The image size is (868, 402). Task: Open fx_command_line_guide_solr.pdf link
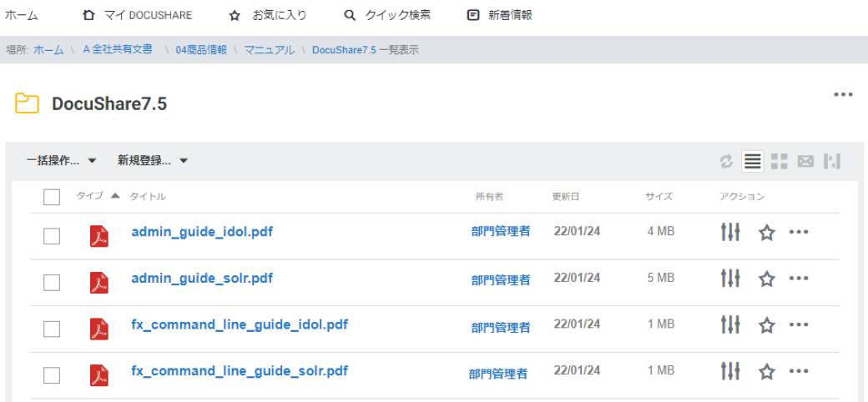240,370
